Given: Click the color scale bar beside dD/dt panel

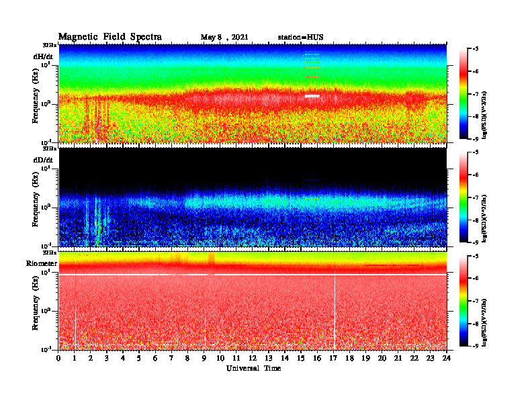Looking at the screenshot, I should click(x=463, y=197).
